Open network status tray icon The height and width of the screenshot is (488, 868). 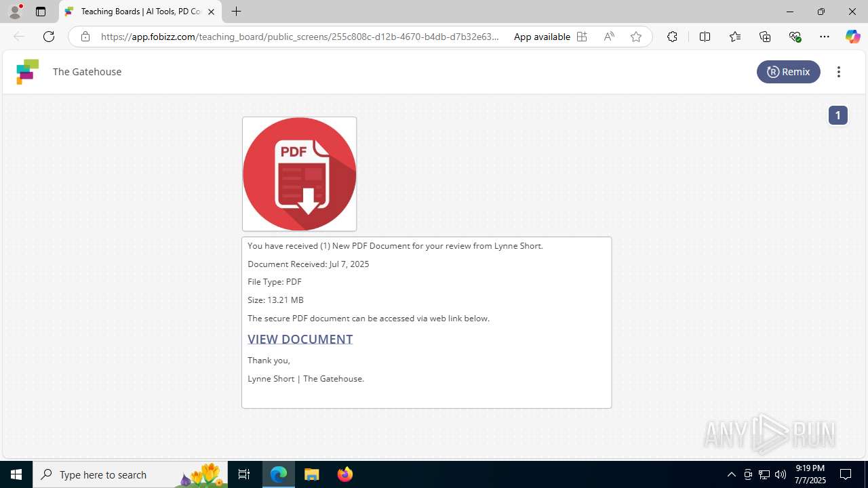[x=764, y=474]
